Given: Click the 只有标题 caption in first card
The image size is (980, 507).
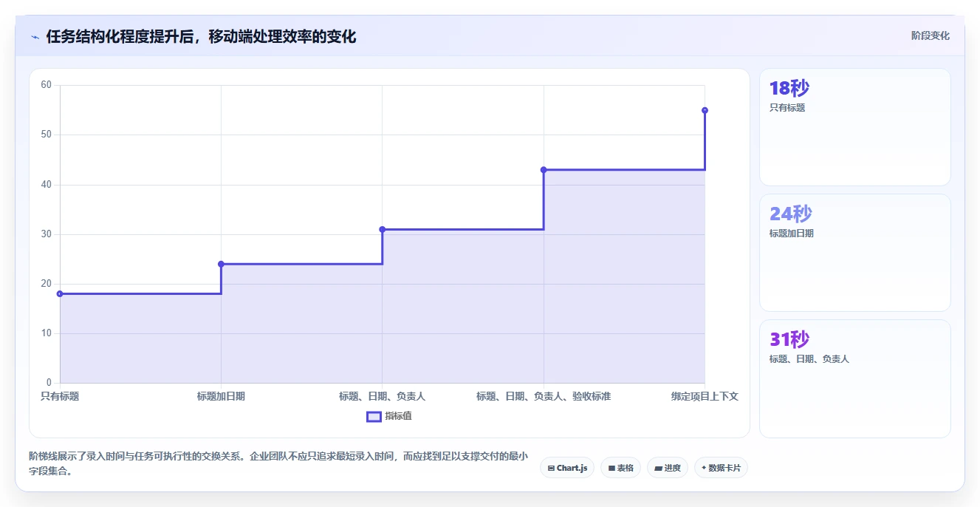Looking at the screenshot, I should click(x=787, y=108).
